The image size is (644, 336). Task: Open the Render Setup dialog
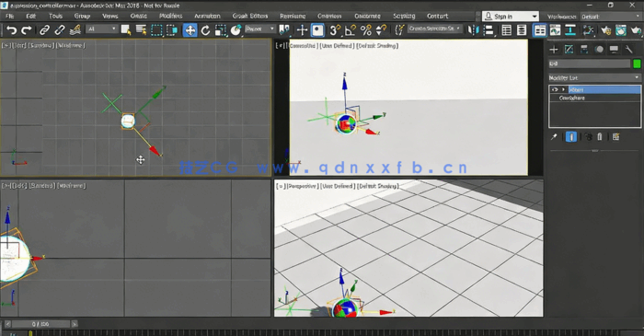coord(605,30)
